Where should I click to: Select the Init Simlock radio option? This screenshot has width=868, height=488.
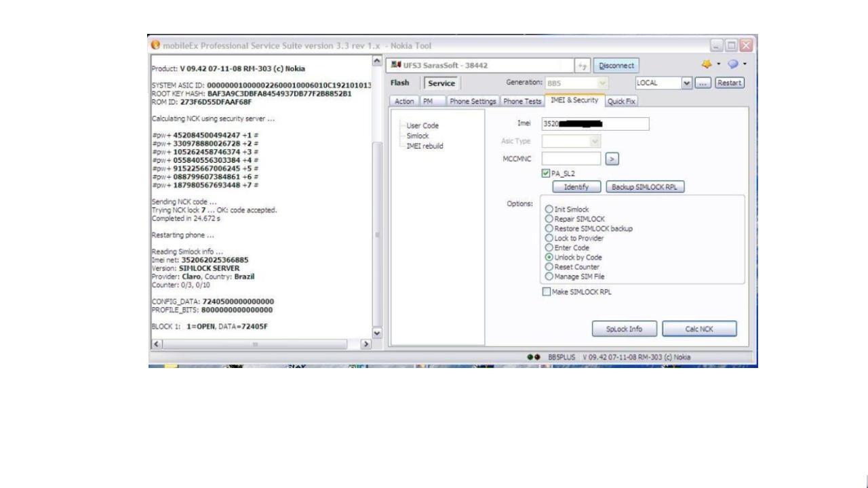point(549,209)
